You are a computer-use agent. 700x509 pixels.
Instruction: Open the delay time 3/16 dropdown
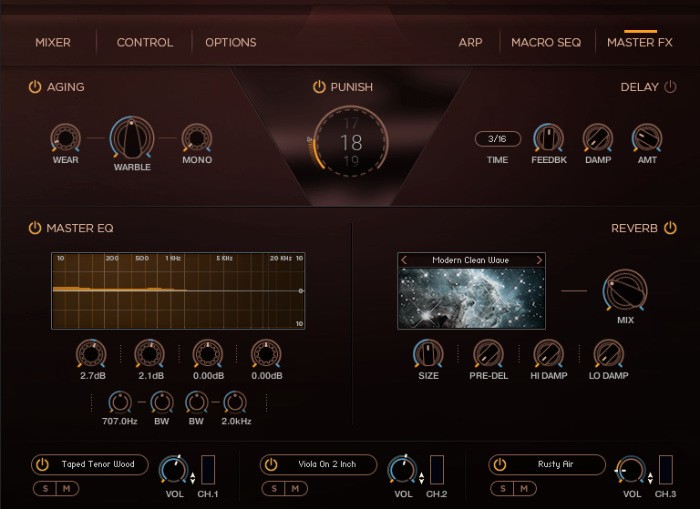pos(497,138)
